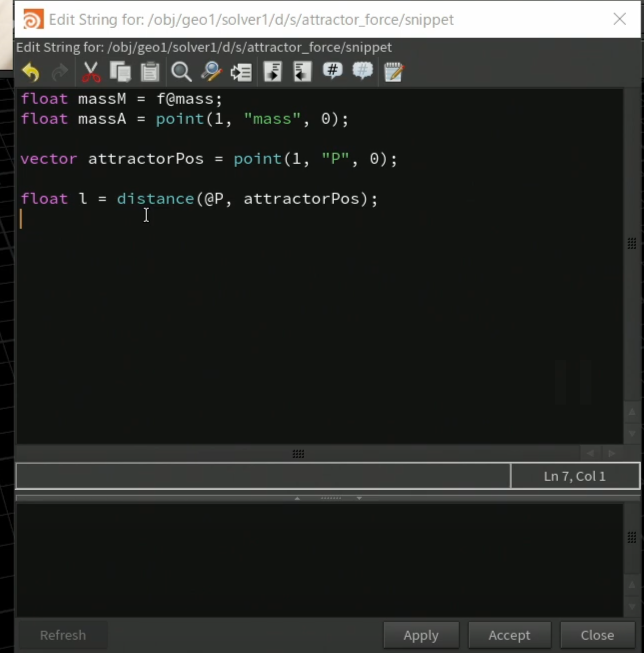Expand the pane with the splitter down arrow
The image size is (644, 653).
[359, 498]
